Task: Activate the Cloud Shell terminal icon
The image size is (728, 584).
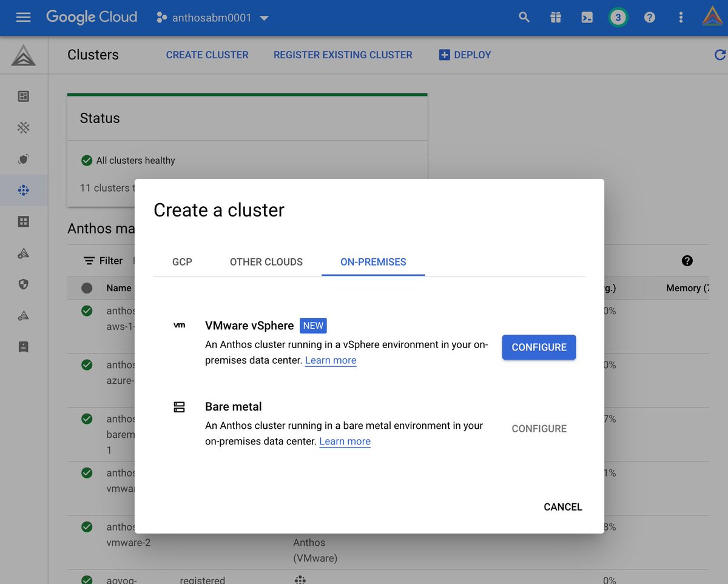Action: (587, 18)
